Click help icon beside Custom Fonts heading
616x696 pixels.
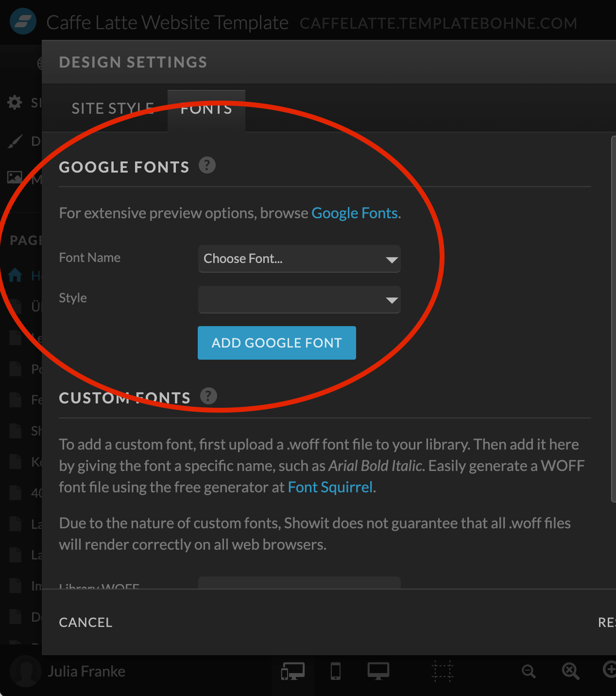pos(208,396)
